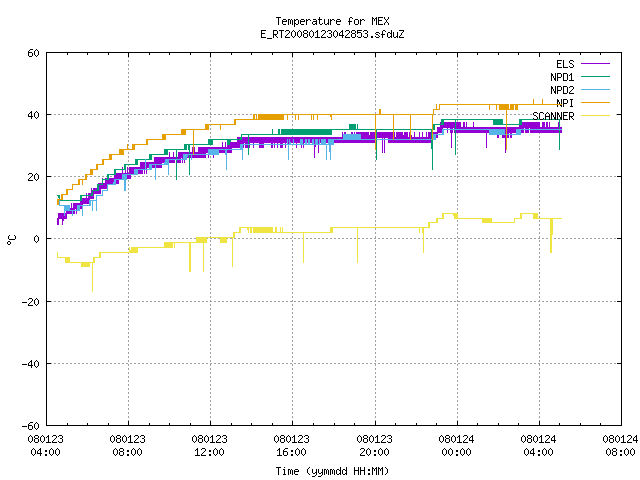Click x-axis tick label 080123 04:00
The image size is (640, 480).
46,446
